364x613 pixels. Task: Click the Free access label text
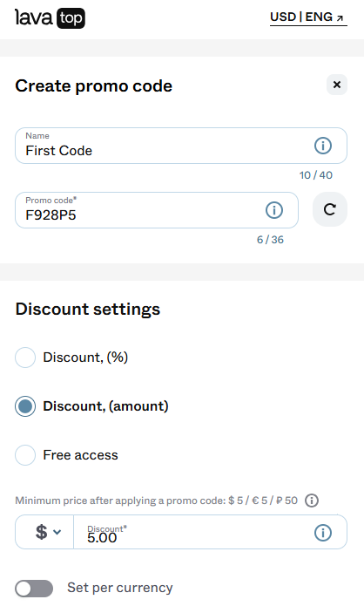(x=80, y=455)
